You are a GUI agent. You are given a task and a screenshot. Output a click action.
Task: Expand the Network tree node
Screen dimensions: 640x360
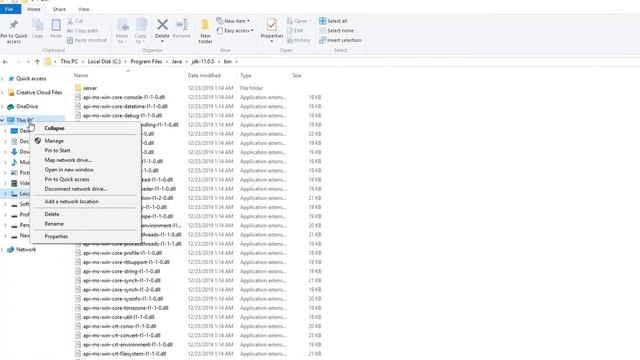2,249
